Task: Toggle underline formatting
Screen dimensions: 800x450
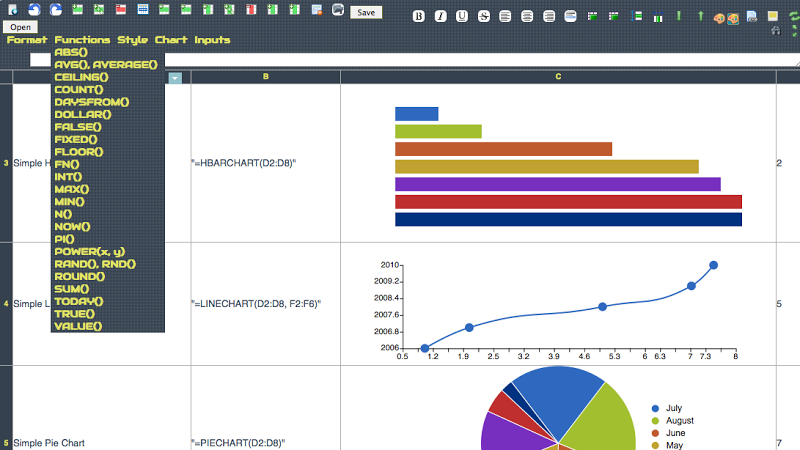Action: click(462, 16)
